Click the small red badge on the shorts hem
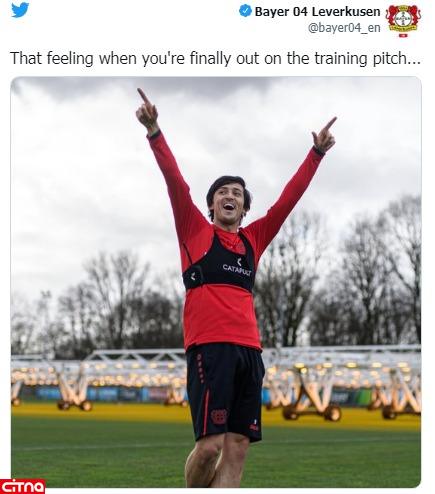 pos(254,425)
